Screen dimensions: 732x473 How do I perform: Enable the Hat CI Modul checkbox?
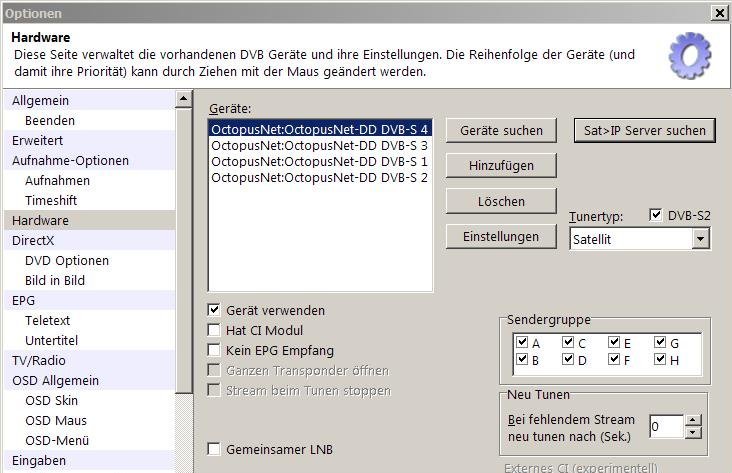(x=214, y=331)
